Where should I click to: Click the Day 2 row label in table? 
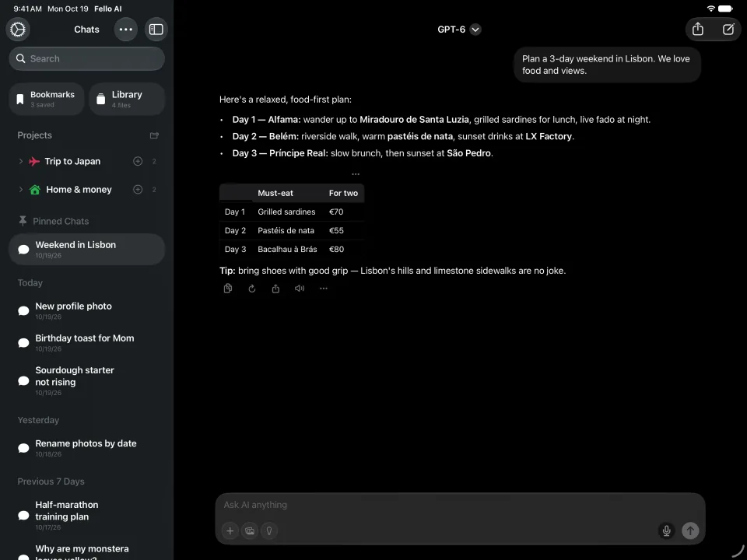pos(235,230)
